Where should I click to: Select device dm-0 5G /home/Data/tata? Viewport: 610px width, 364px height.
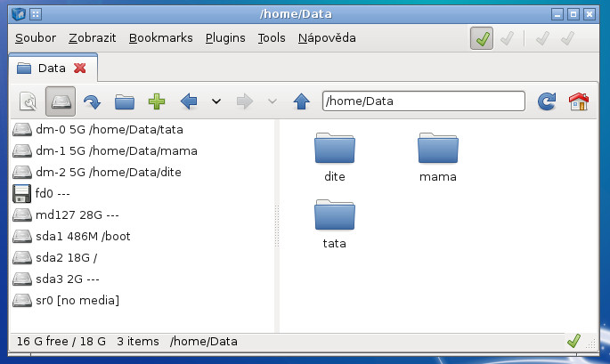(x=142, y=130)
